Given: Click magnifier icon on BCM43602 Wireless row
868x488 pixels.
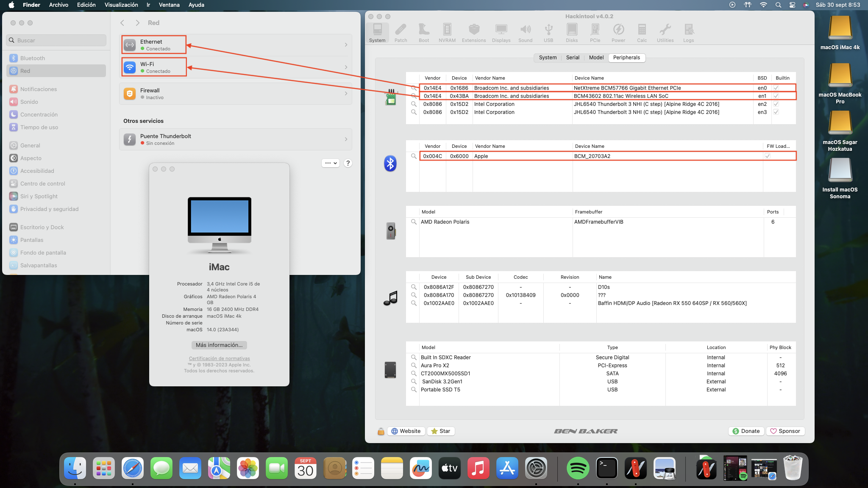Looking at the screenshot, I should (414, 96).
